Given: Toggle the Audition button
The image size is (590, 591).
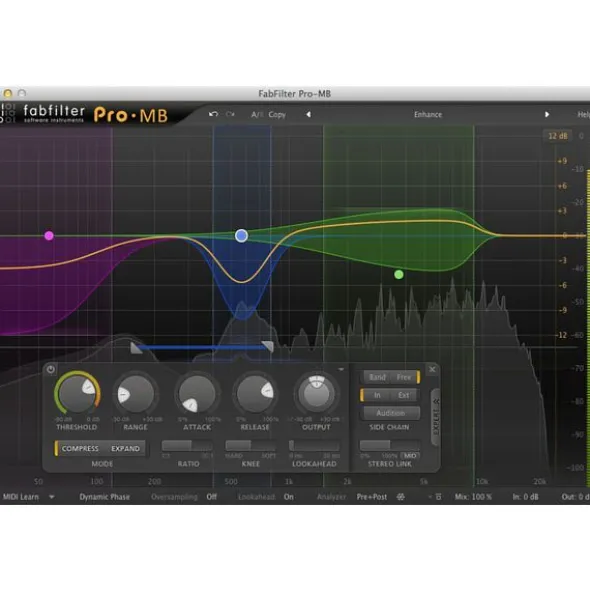Looking at the screenshot, I should tap(391, 413).
